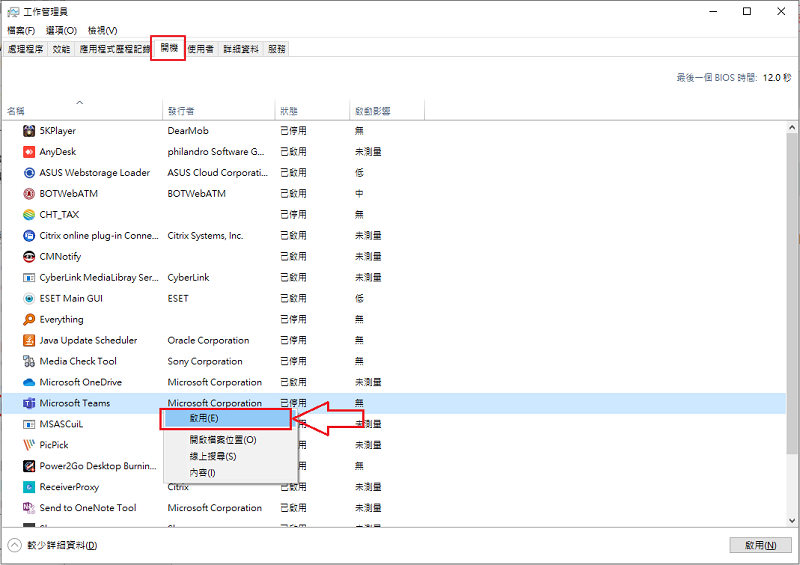Click Send to OneNote Tool icon

tap(29, 508)
